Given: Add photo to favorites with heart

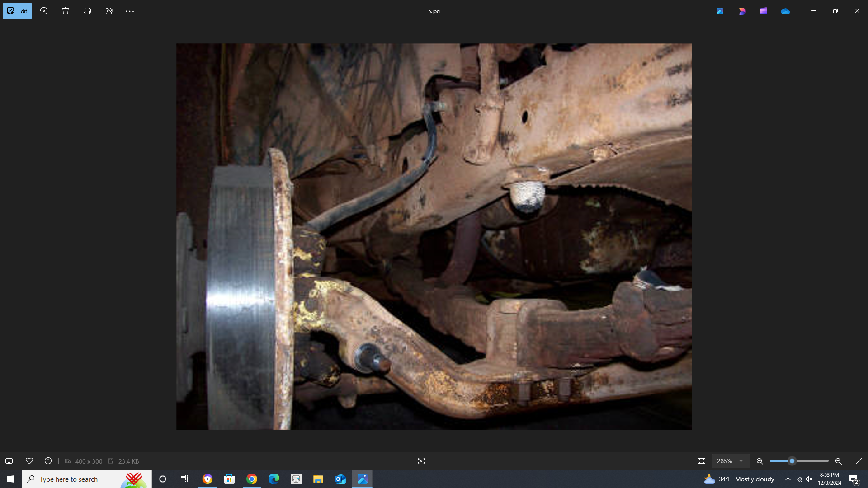Looking at the screenshot, I should (29, 461).
